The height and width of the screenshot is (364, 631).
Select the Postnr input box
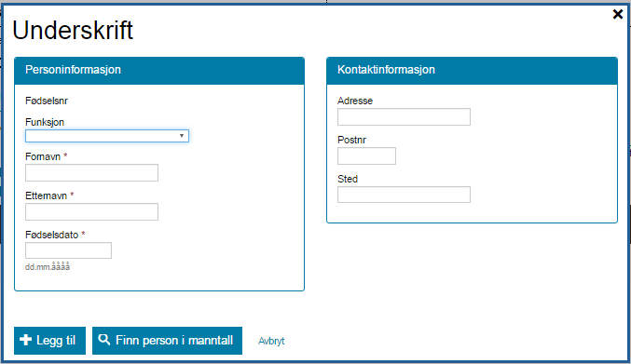366,155
